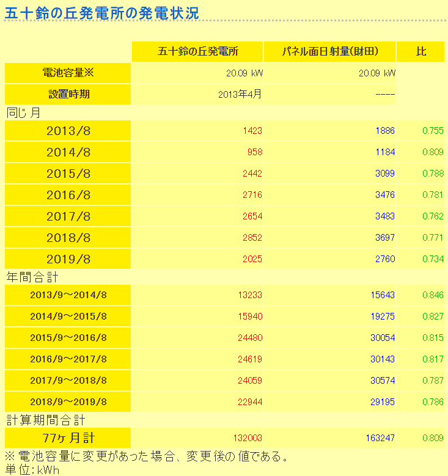Click the red value 1423
The image size is (448, 476).
tap(252, 131)
